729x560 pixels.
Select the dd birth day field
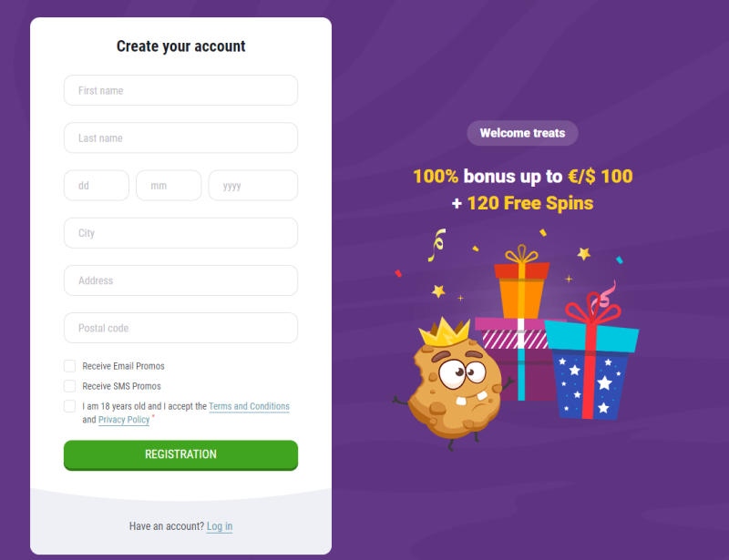(x=97, y=185)
